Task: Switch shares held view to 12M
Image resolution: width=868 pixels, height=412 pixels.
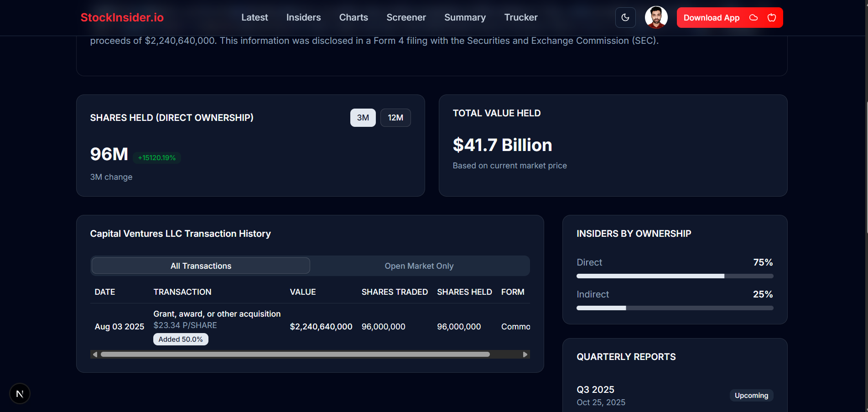Action: pos(395,118)
